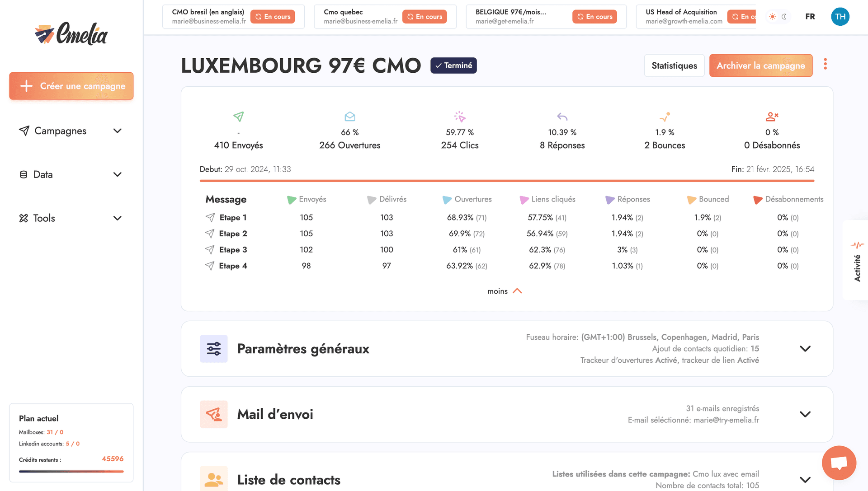Click the Etape 1 row label
The width and height of the screenshot is (868, 491).
233,217
